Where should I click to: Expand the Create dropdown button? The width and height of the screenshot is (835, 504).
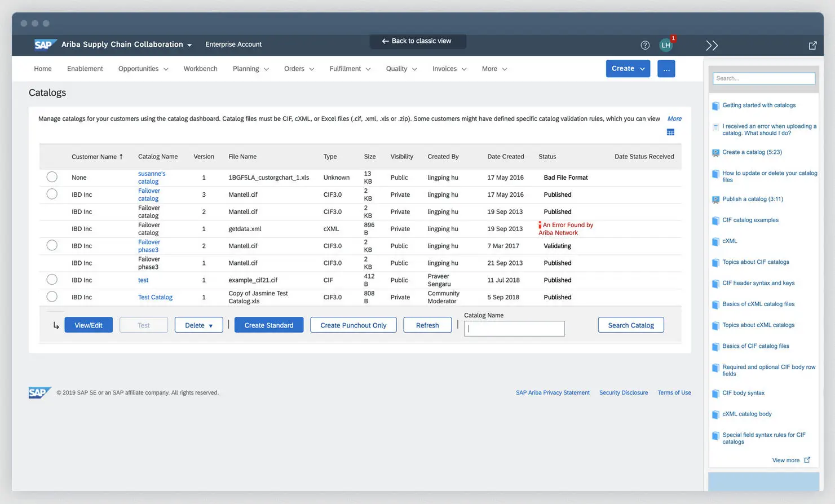(628, 69)
